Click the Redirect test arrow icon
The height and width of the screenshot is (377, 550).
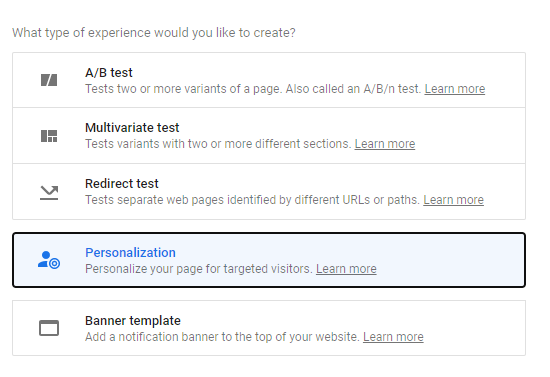tap(49, 193)
